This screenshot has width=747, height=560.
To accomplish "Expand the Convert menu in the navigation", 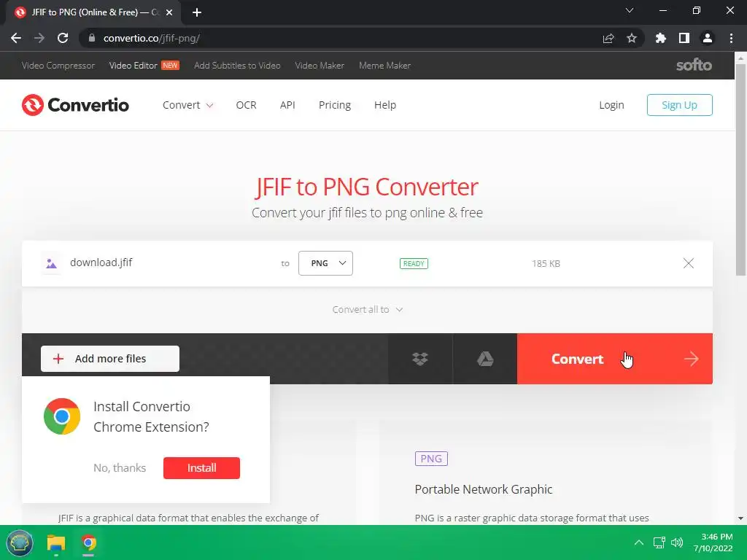I will pos(187,105).
